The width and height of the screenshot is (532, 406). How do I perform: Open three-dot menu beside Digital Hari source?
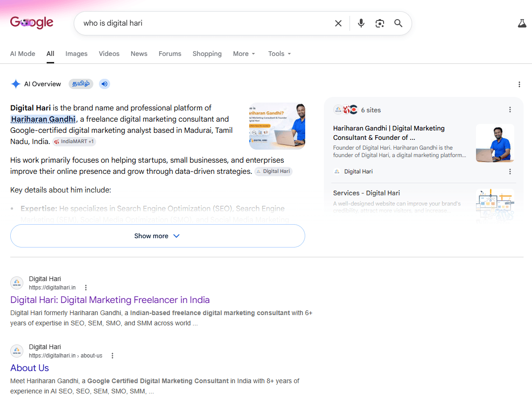pos(510,172)
